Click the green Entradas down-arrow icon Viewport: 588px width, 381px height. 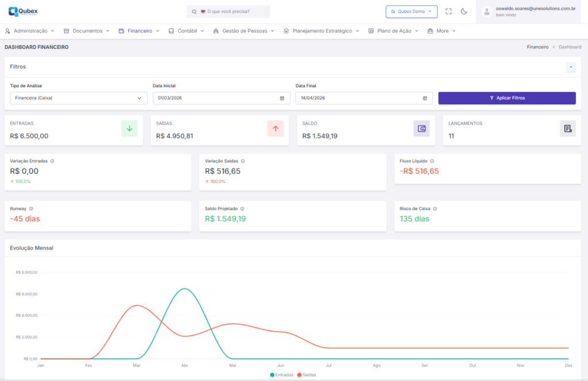pyautogui.click(x=129, y=129)
